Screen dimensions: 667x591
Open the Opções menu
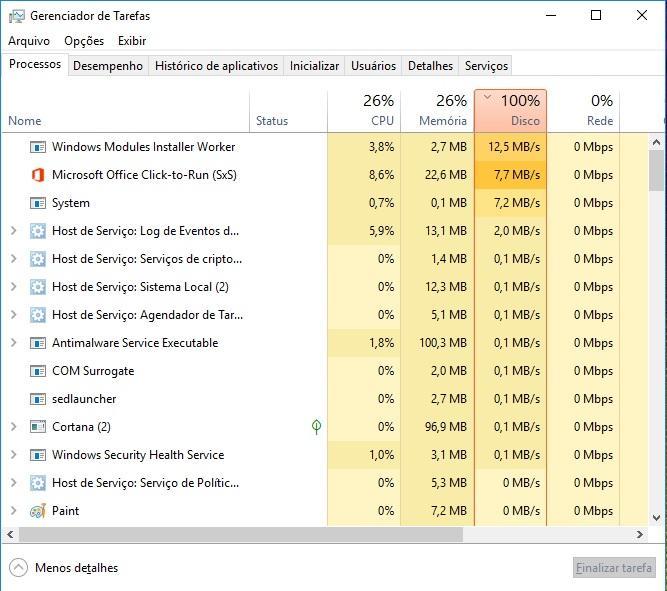tap(84, 41)
